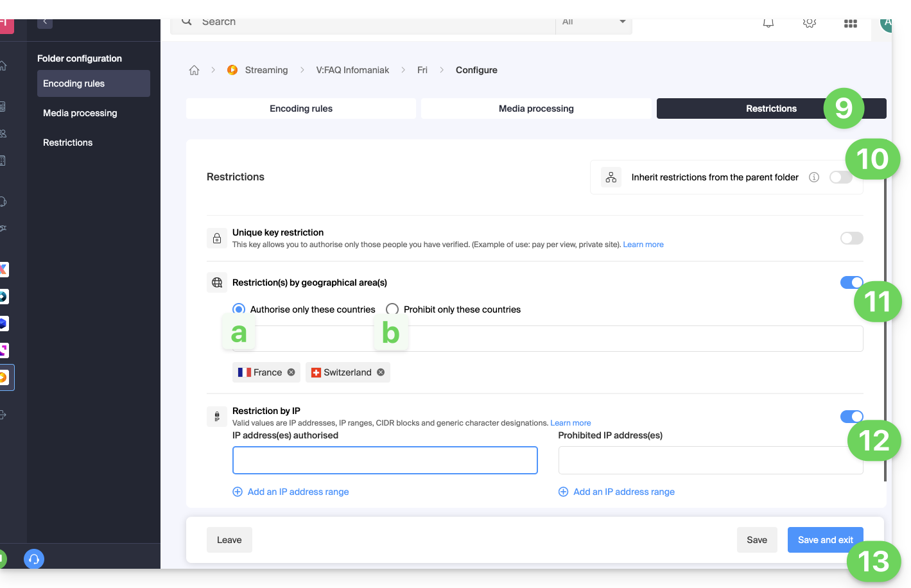This screenshot has height=588, width=911.
Task: Collapse the sidebar with back chevron
Action: [45, 22]
